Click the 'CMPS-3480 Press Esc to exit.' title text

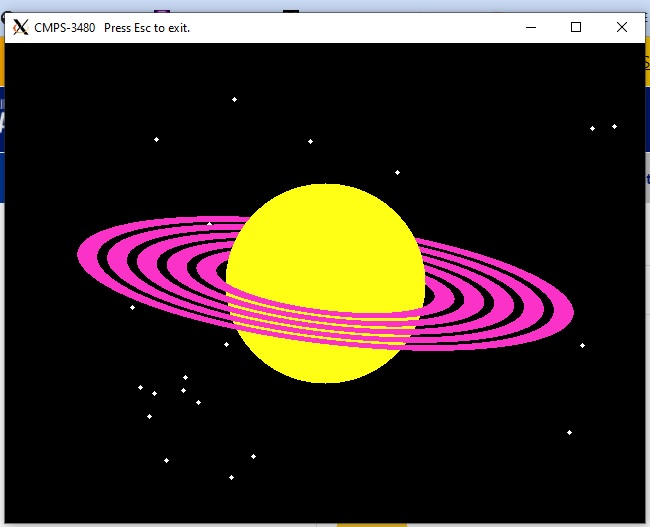coord(112,28)
